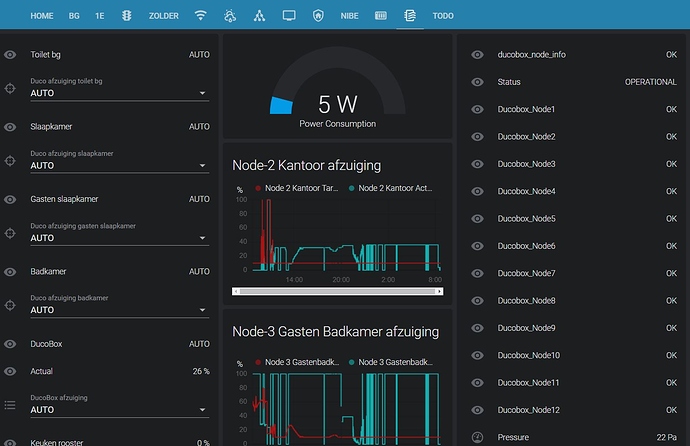The image size is (690, 446).
Task: Switch to the ZOLDER tab
Action: (163, 17)
